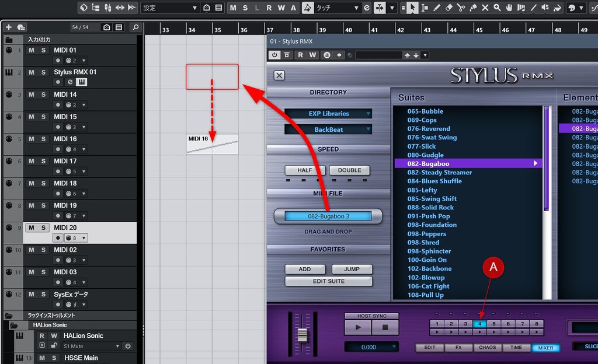The width and height of the screenshot is (598, 364).
Task: Toggle global Mute M button in toolbar
Action: click(x=233, y=8)
